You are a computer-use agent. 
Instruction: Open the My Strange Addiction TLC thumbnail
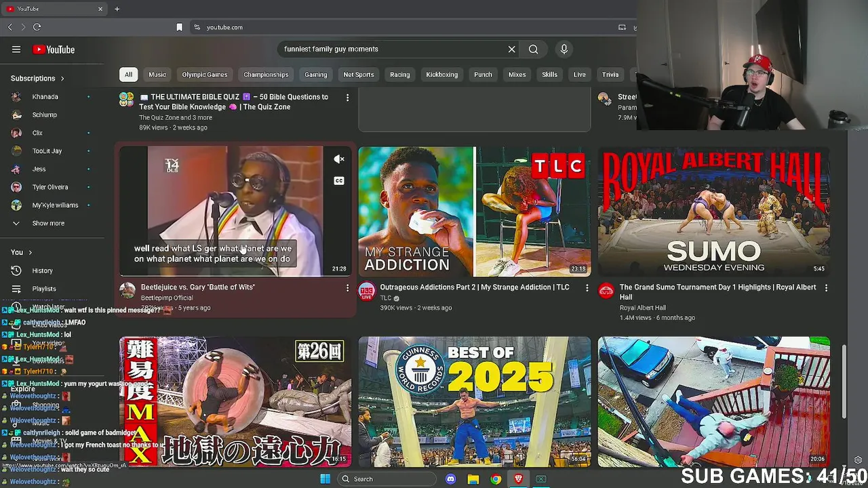(475, 211)
